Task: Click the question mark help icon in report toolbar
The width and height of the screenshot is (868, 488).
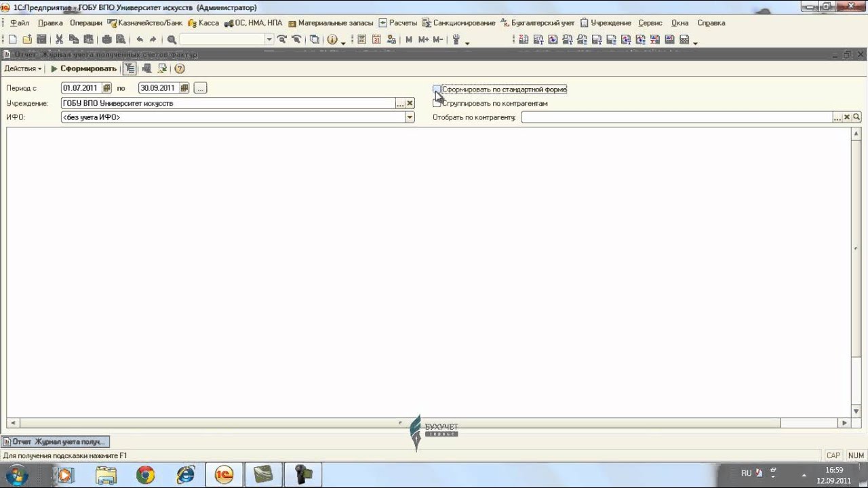Action: [180, 68]
